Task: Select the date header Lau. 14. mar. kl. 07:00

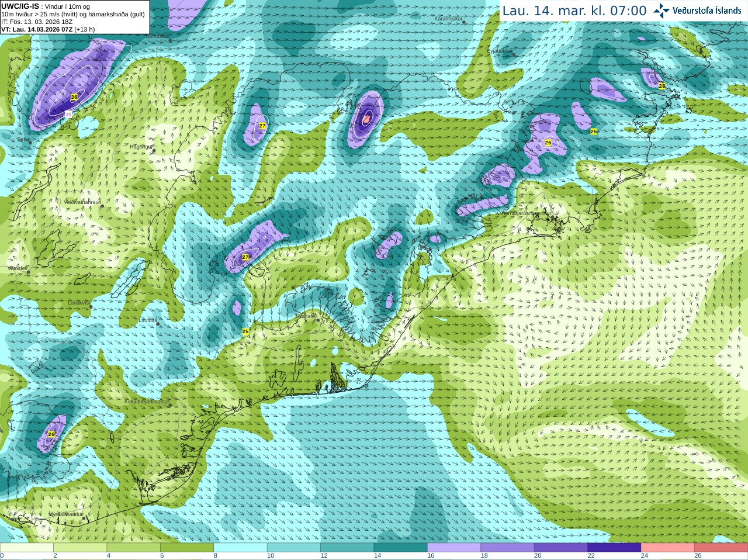Action: [x=574, y=11]
